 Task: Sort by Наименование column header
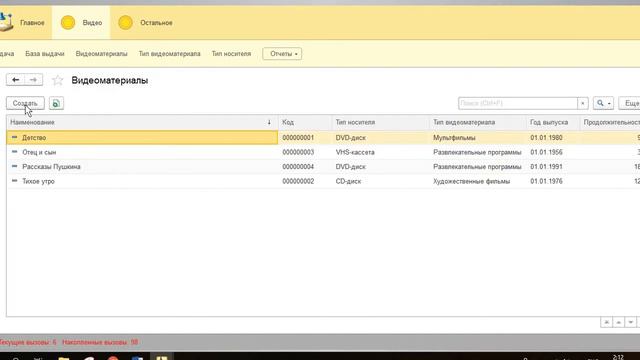[142, 122]
